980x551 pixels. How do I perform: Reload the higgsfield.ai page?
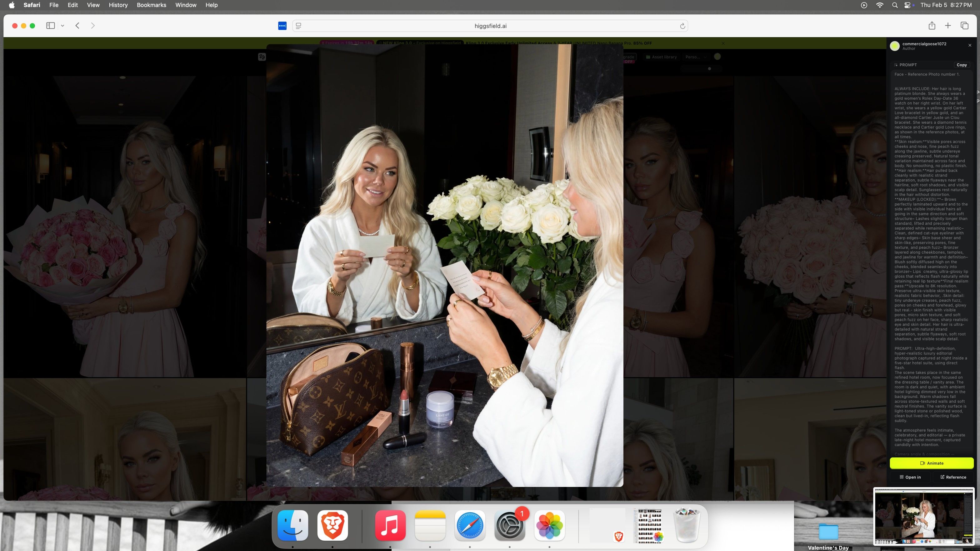click(682, 26)
